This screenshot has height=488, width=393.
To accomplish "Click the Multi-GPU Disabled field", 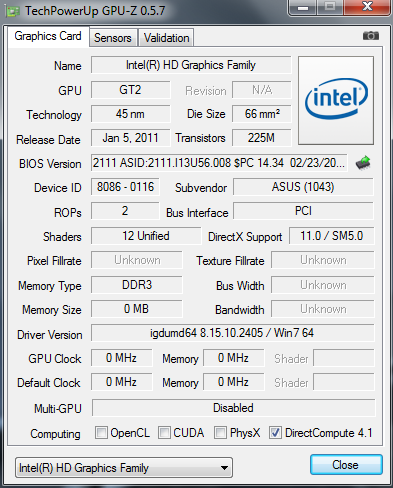I will coord(233,408).
